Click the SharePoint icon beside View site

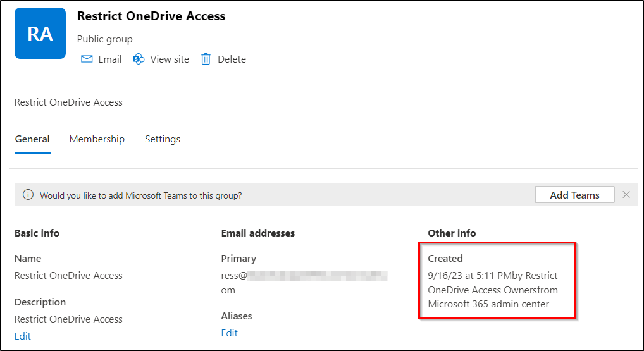pos(139,59)
